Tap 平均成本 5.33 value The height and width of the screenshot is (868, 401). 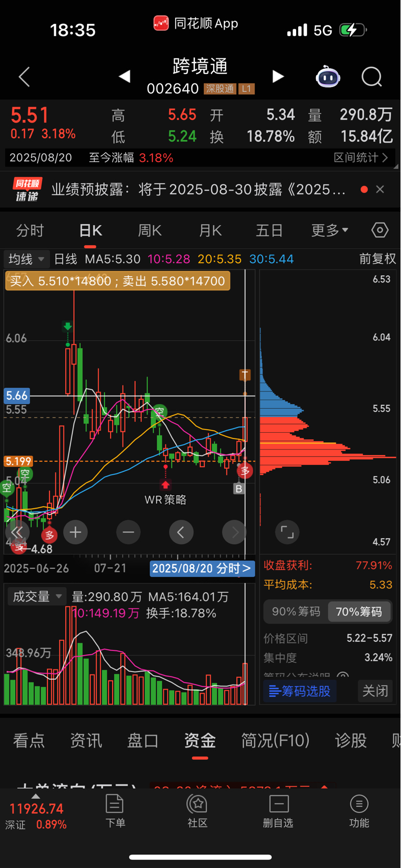(x=381, y=584)
